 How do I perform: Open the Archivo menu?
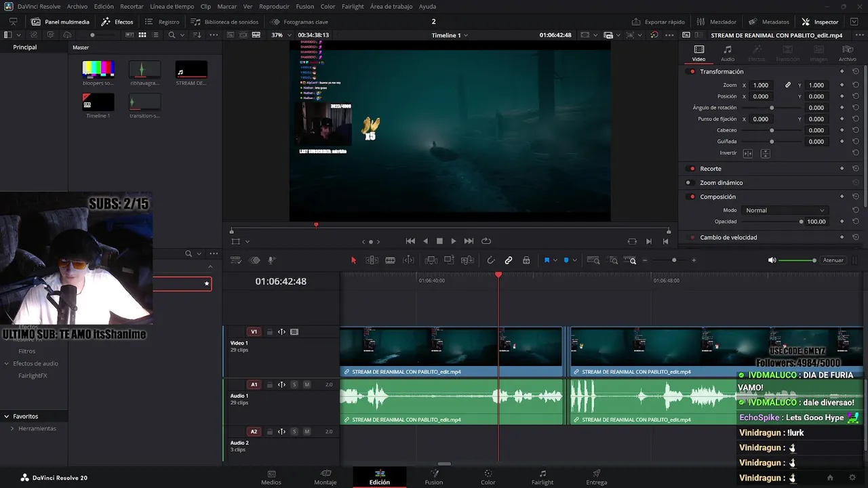(77, 6)
